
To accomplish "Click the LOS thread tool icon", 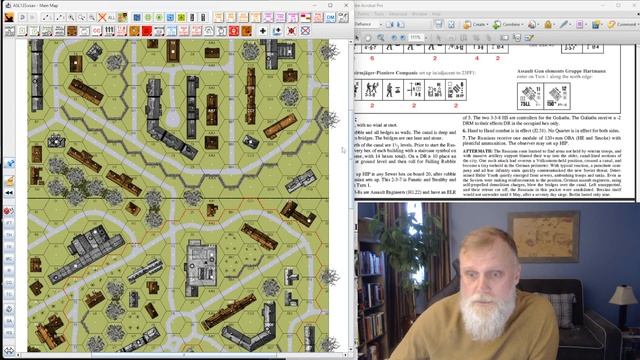I will pos(47,17).
